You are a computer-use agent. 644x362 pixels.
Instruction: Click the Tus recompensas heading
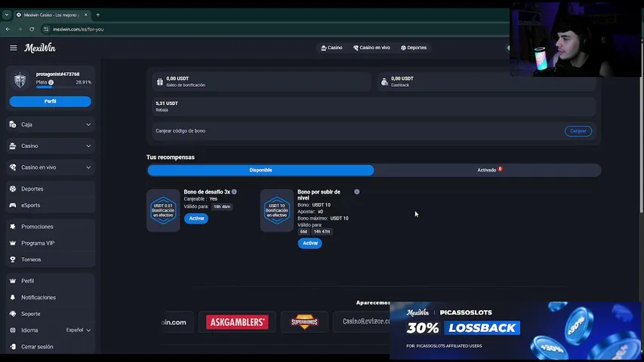(171, 157)
